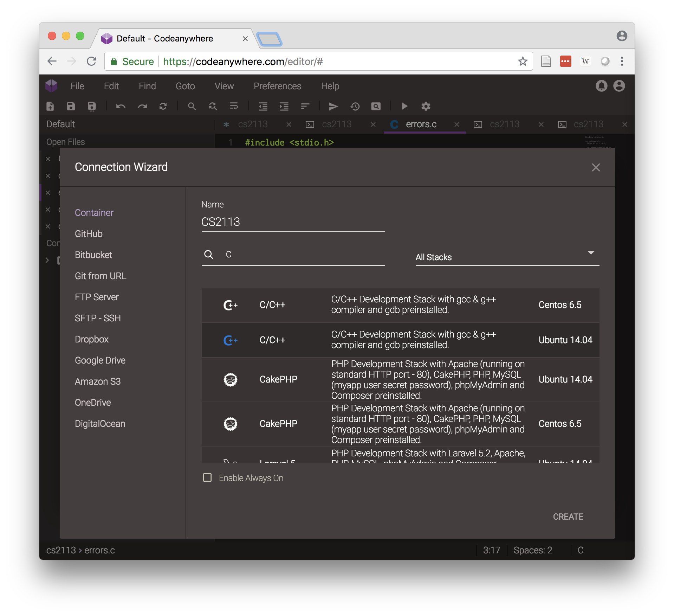Screen dimensions: 674x616
Task: Select FTP Server option
Action: [97, 297]
